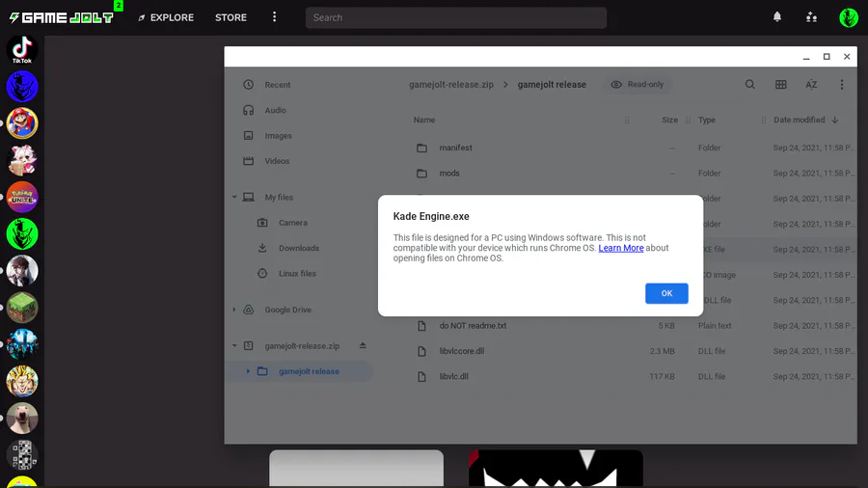Open user avatar menu in top bar
This screenshot has height=488, width=868.
tap(848, 17)
